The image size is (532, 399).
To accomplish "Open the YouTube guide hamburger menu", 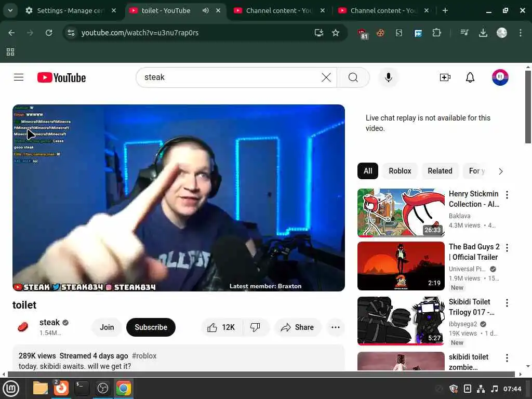I will (19, 78).
